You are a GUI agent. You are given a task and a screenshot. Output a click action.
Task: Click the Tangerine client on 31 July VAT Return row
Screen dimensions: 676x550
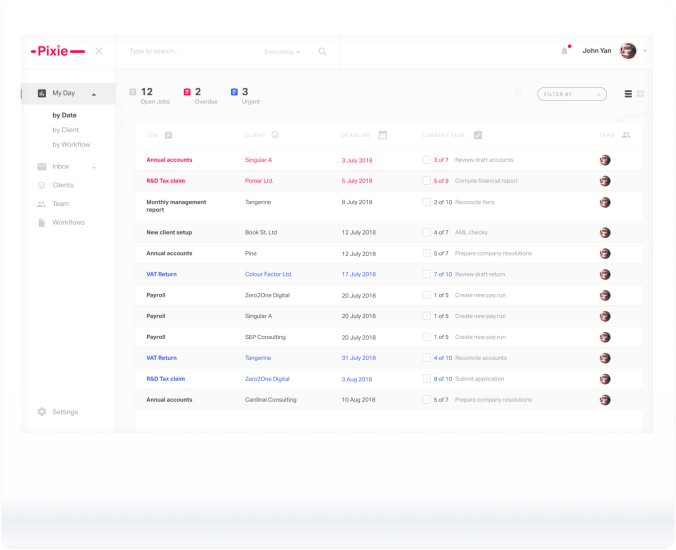258,358
